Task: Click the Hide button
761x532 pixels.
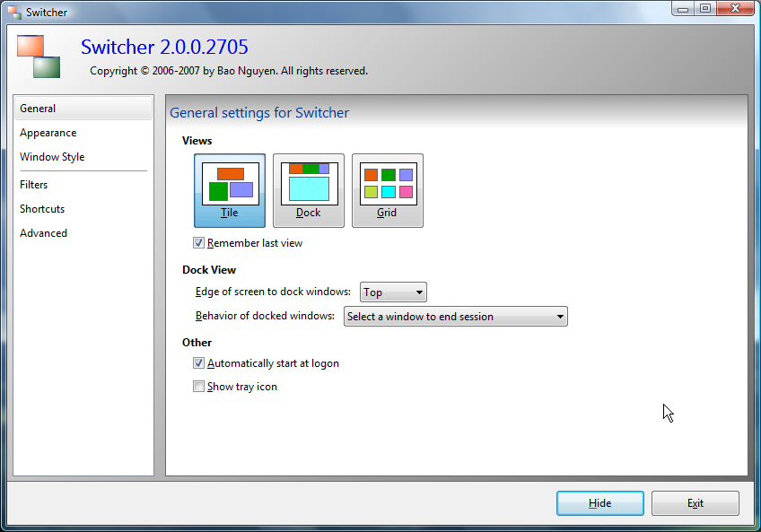Action: click(600, 503)
